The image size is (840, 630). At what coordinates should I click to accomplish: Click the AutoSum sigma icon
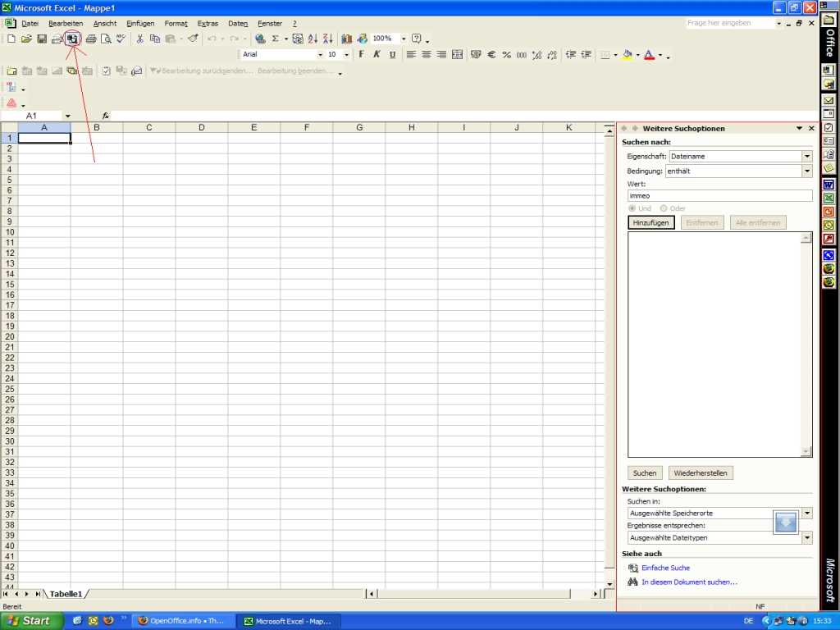[x=275, y=39]
